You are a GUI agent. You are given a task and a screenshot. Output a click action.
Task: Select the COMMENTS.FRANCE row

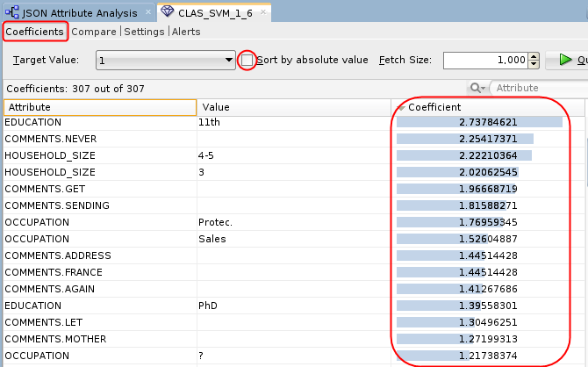294,272
